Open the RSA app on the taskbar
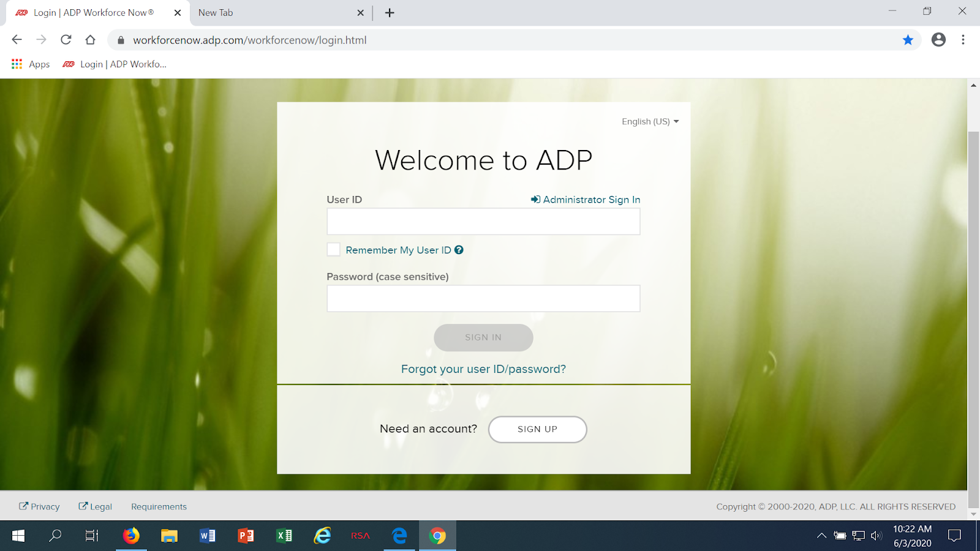 click(360, 536)
